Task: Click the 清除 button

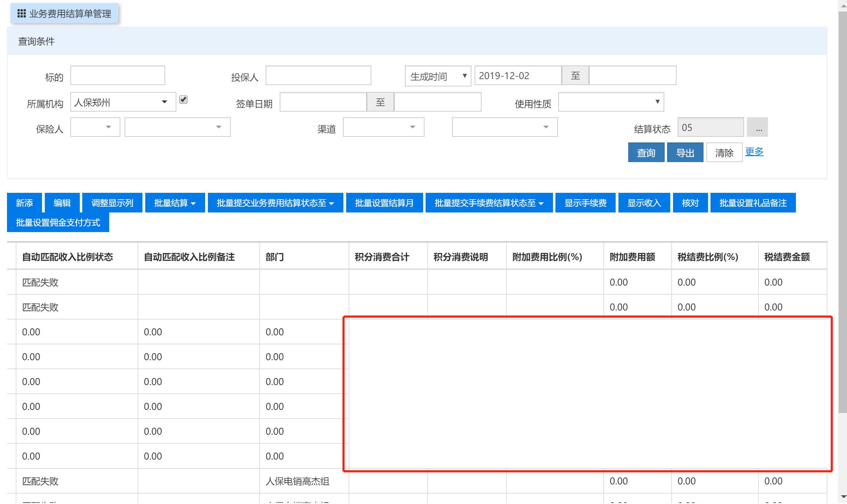Action: [x=724, y=153]
